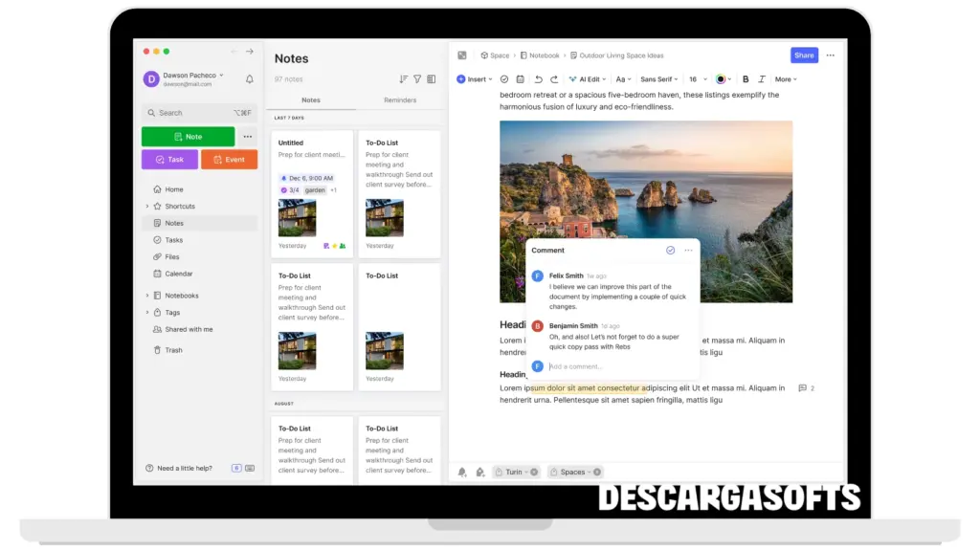The image size is (980, 551).
Task: Create a new Task with purple button
Action: [169, 160]
